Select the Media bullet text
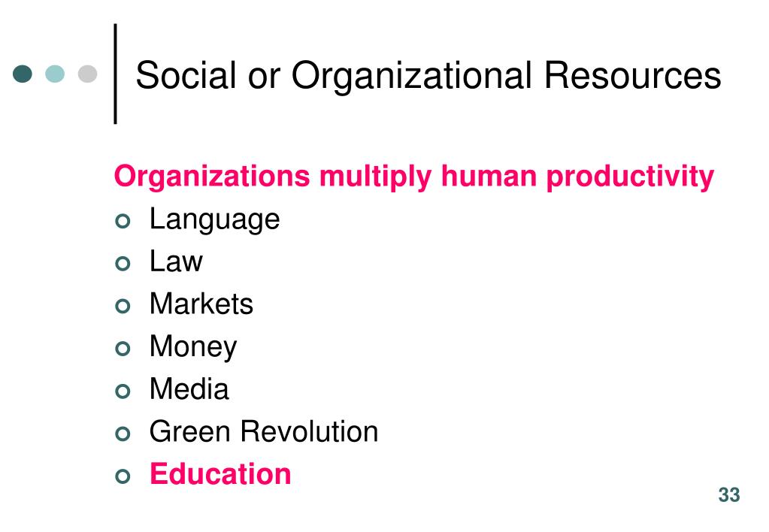The width and height of the screenshot is (769, 532). tap(189, 388)
